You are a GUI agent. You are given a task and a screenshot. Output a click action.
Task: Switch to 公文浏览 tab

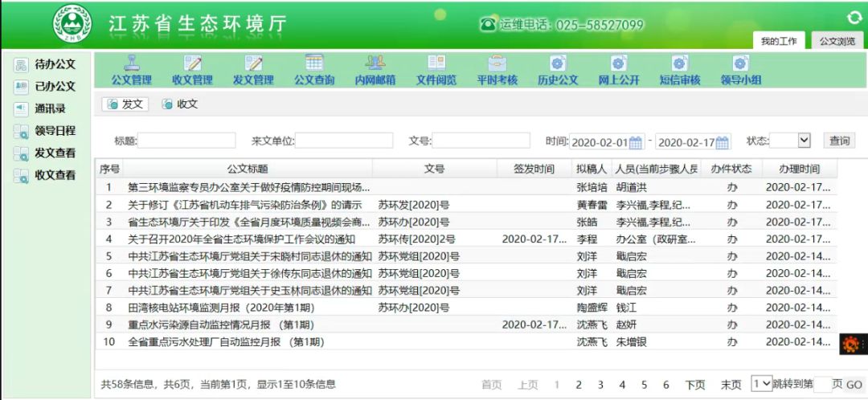[x=837, y=41]
